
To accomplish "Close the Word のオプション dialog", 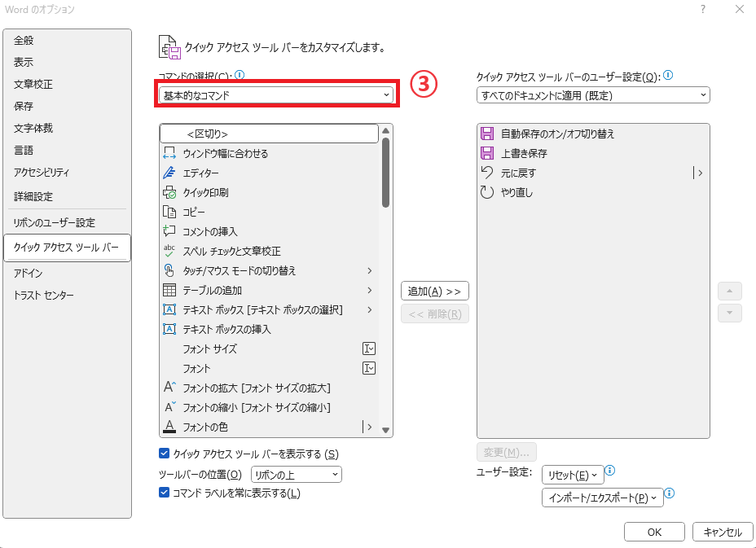I will 740,9.
